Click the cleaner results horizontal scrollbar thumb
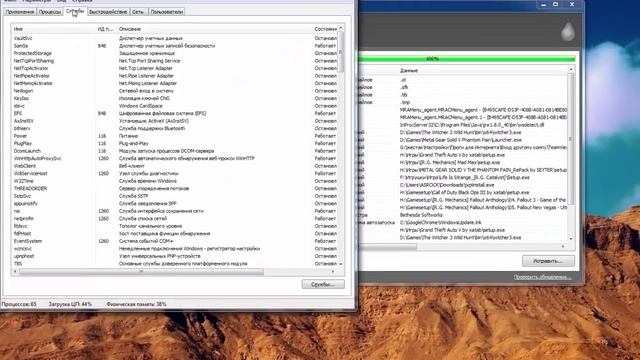The image size is (640, 360). 388,246
